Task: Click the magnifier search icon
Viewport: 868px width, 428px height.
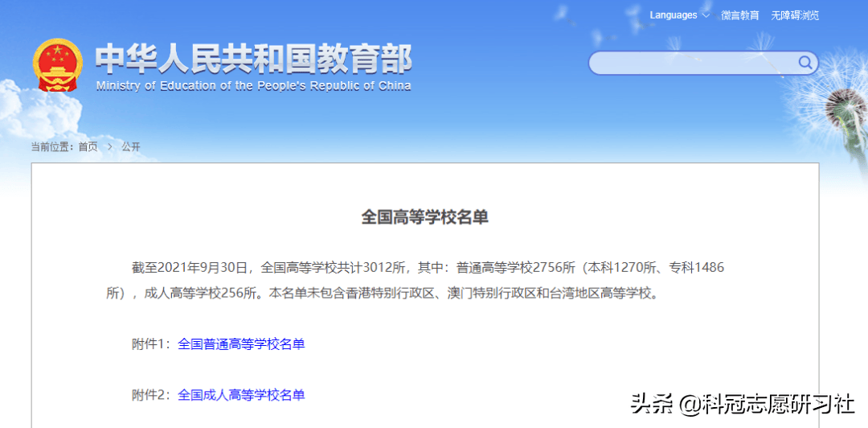Action: pyautogui.click(x=805, y=63)
